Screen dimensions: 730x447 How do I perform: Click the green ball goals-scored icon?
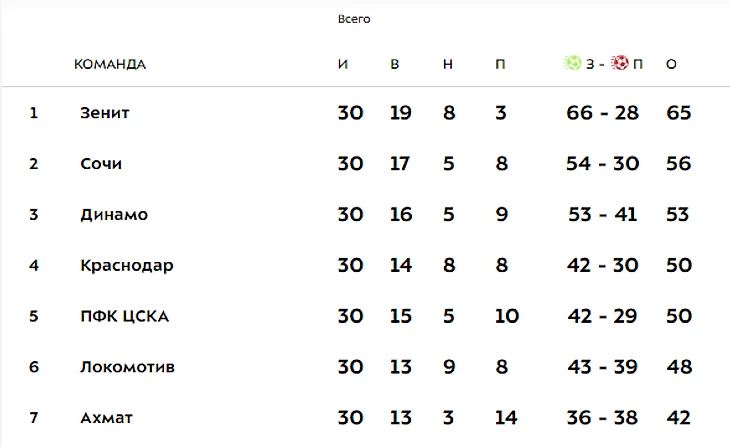point(573,62)
